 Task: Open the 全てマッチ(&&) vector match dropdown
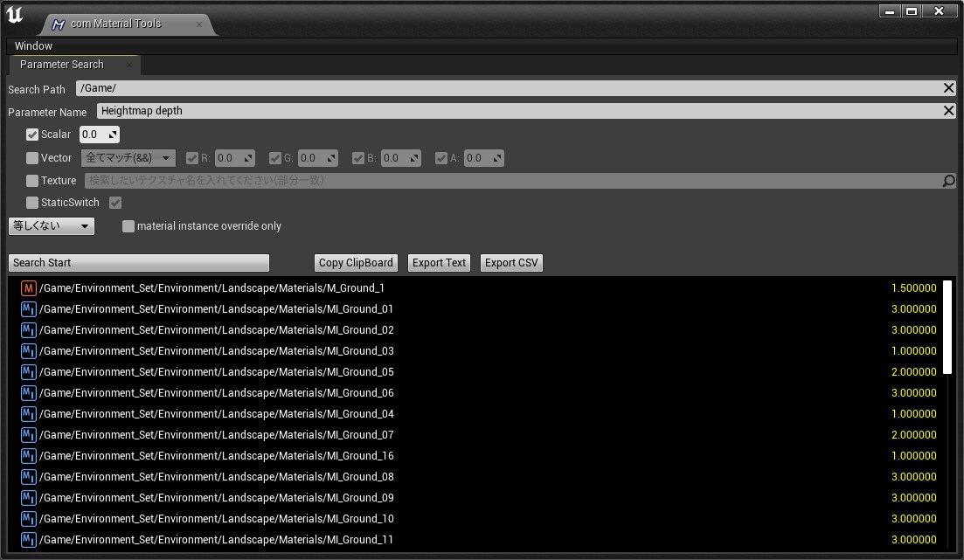(x=128, y=158)
